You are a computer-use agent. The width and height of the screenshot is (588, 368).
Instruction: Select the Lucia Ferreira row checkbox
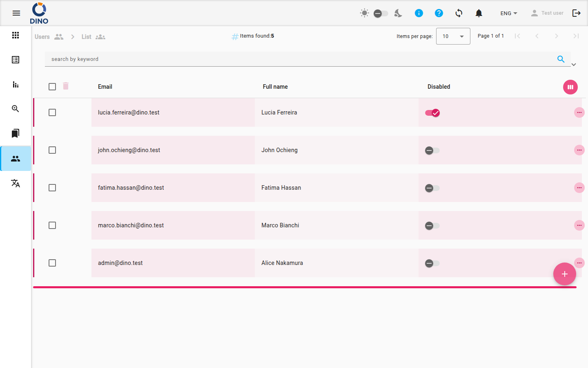(x=52, y=112)
